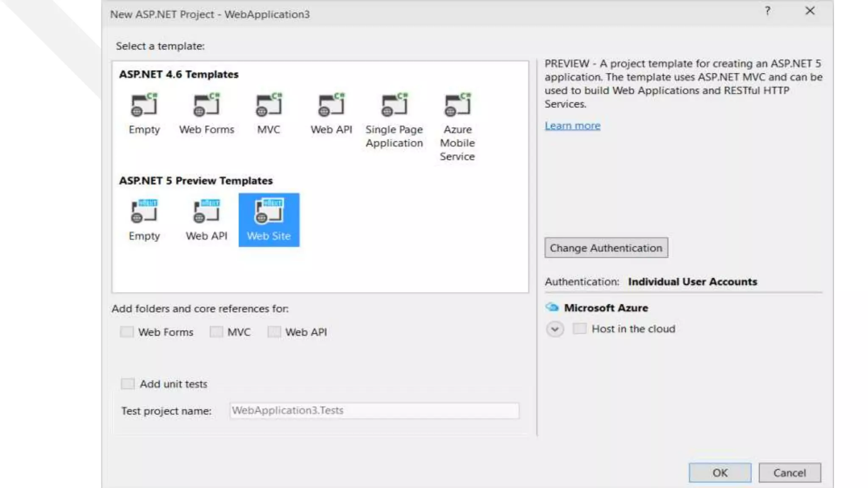Focus the Test project name field
Image resolution: width=868 pixels, height=488 pixels.
[374, 410]
